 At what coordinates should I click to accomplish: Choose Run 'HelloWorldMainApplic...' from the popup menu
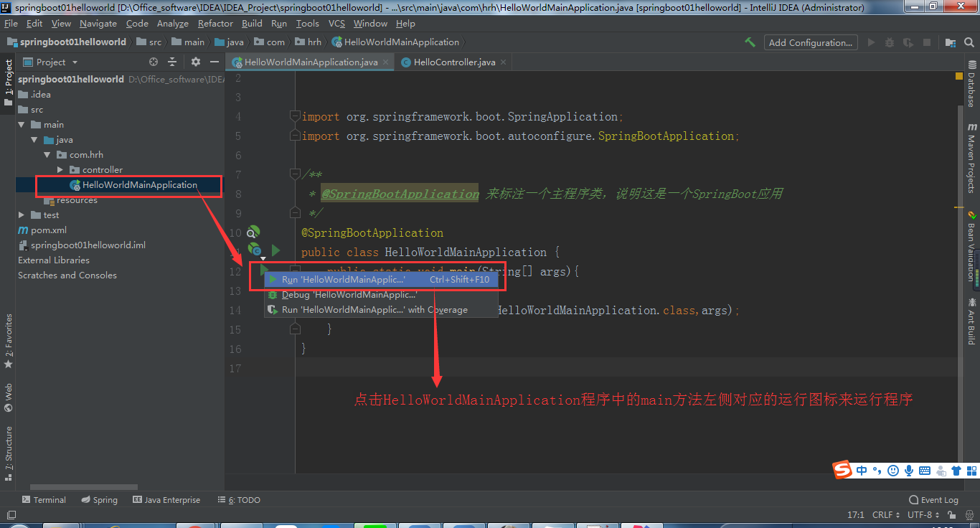click(x=381, y=280)
